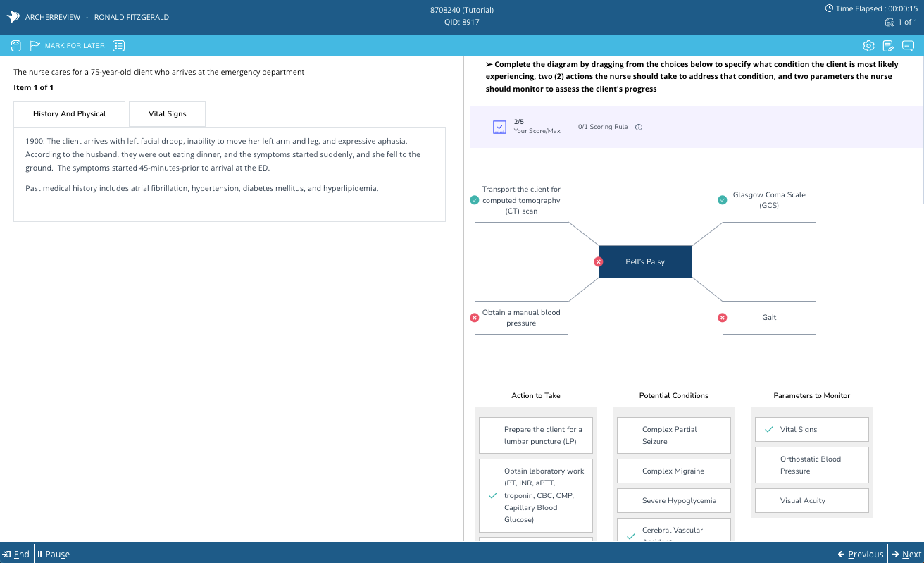Viewport: 924px width, 563px height.
Task: Select the Vital Signs parameter option
Action: click(811, 429)
